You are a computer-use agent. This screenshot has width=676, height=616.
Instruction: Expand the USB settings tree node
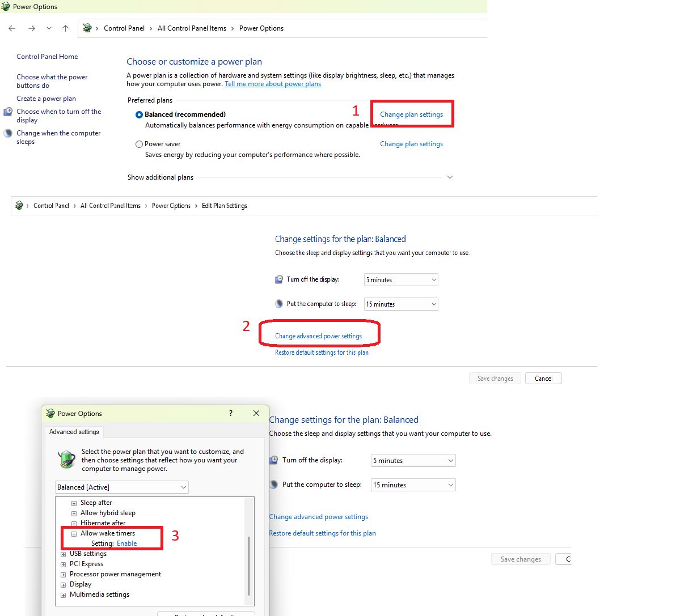coord(63,554)
